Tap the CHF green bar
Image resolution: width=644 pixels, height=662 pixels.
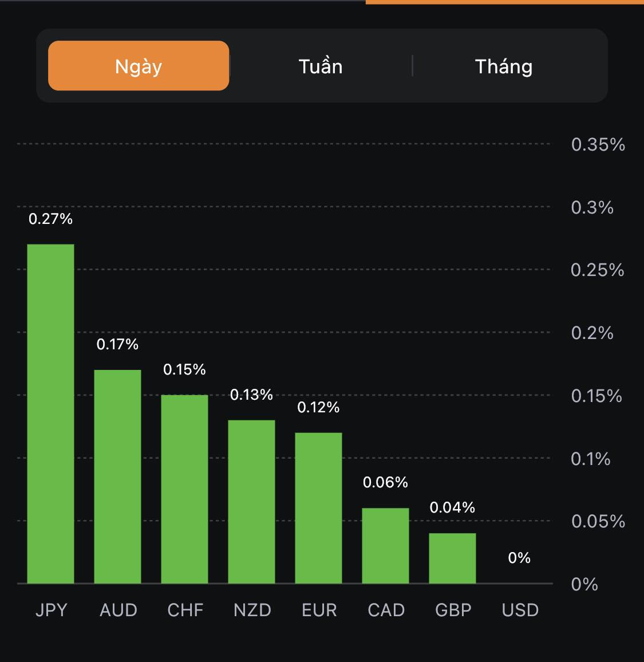(184, 489)
